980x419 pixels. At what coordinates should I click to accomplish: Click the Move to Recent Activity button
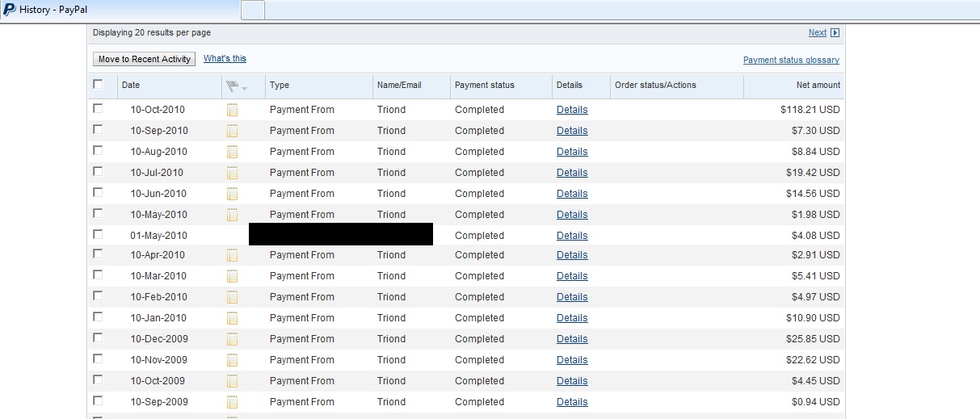145,59
